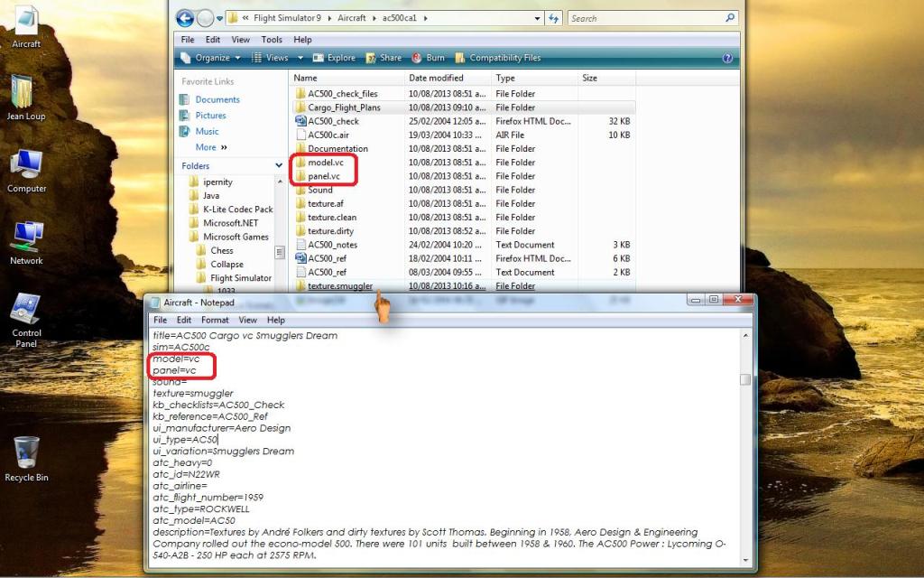The width and height of the screenshot is (924, 578).
Task: Open Explorer View menu
Action: tap(240, 40)
